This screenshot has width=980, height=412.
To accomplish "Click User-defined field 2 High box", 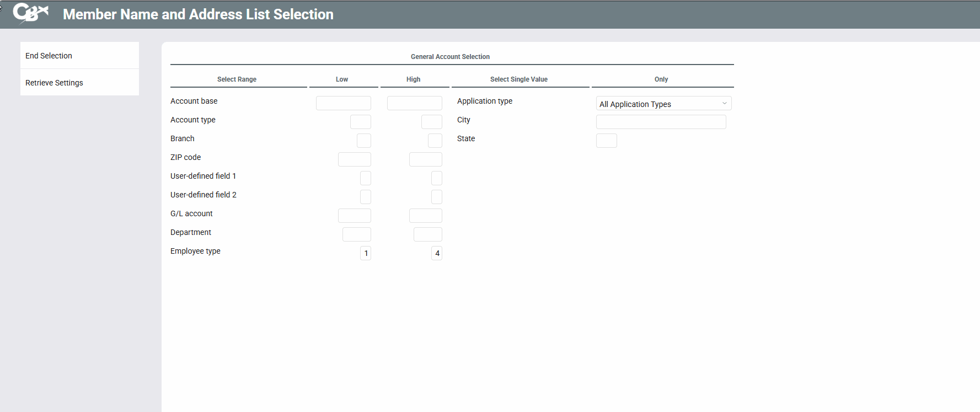I will point(436,197).
